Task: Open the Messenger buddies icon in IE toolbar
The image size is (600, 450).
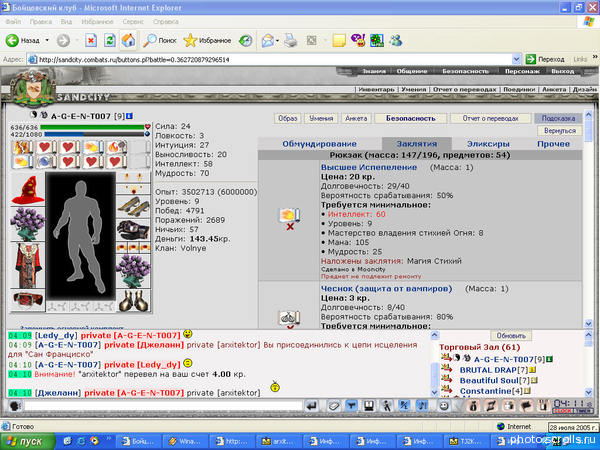Action: [x=396, y=41]
